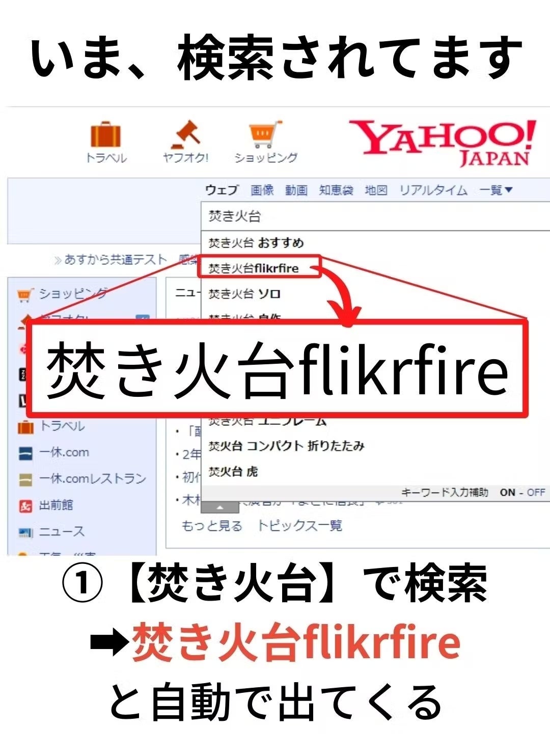Click the search box containing 焚き火台

[376, 216]
